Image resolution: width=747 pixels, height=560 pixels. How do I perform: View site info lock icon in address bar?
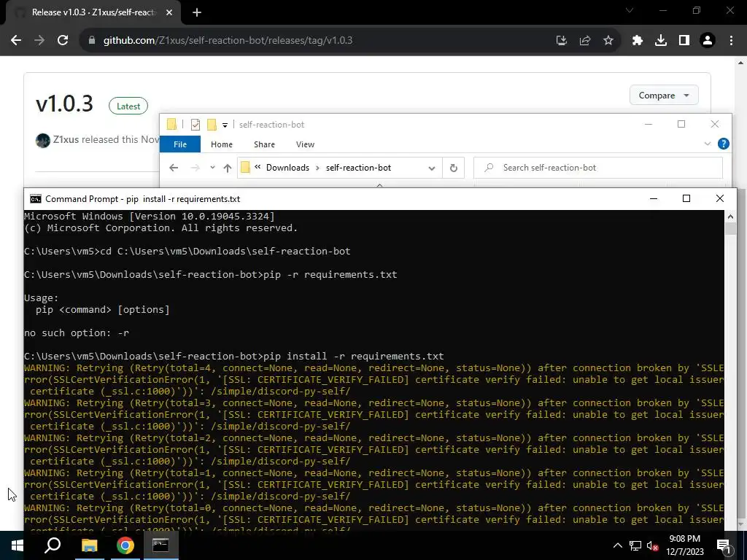pos(92,41)
